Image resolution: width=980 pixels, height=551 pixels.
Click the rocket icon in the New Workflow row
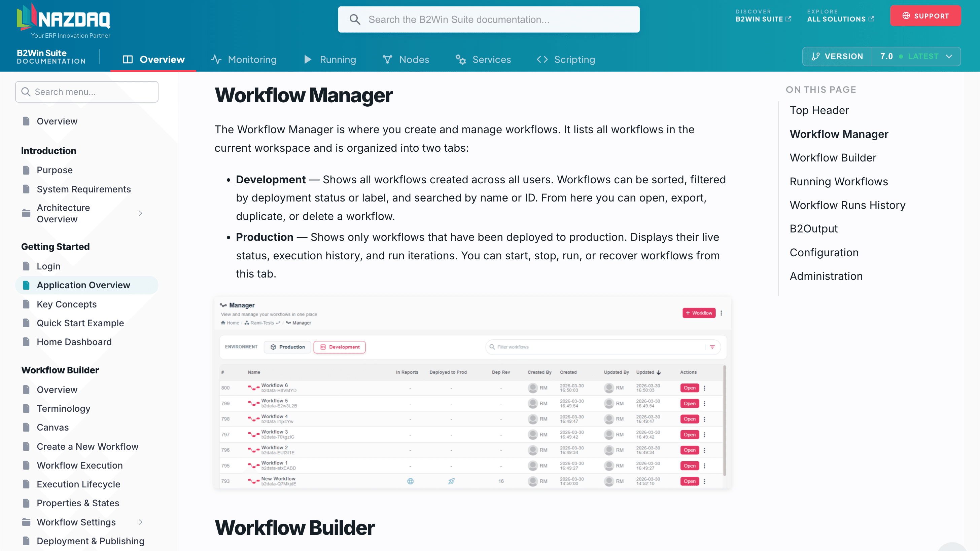click(x=451, y=481)
